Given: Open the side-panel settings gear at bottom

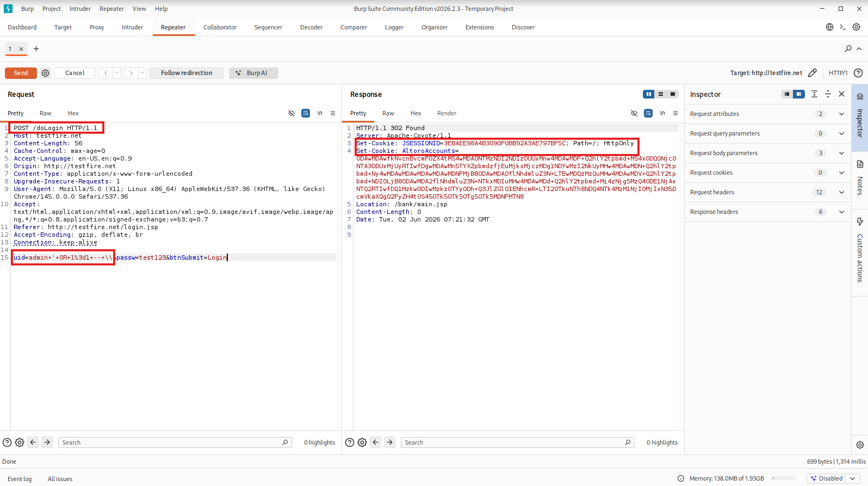Looking at the screenshot, I should point(860,445).
